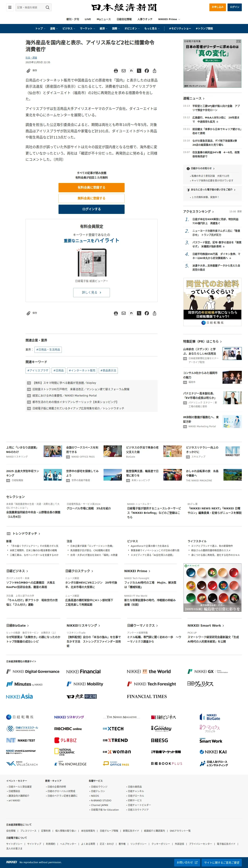The width and height of the screenshot is (248, 868).
Task: Open the #モビリティショー topic link
Action: [180, 29]
